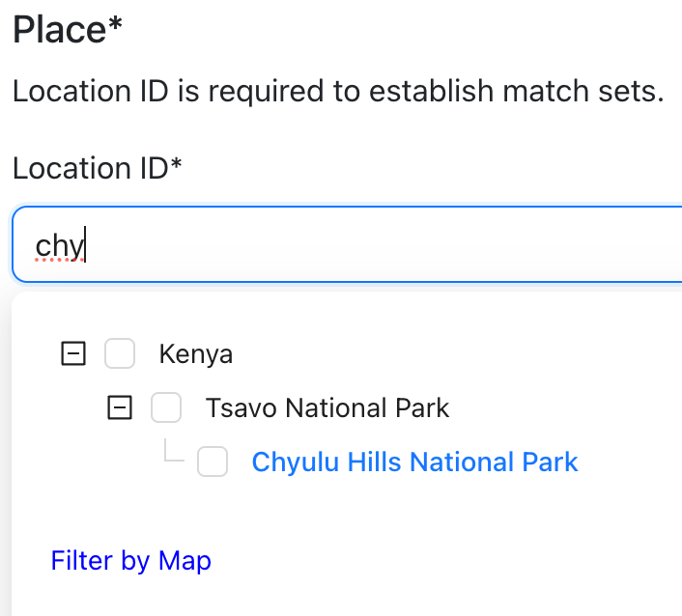Focus the Location ID search field
This screenshot has height=616, width=682.
tap(347, 244)
